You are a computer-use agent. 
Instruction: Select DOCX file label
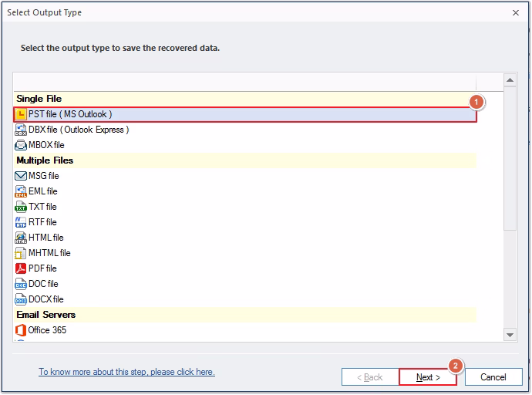46,299
